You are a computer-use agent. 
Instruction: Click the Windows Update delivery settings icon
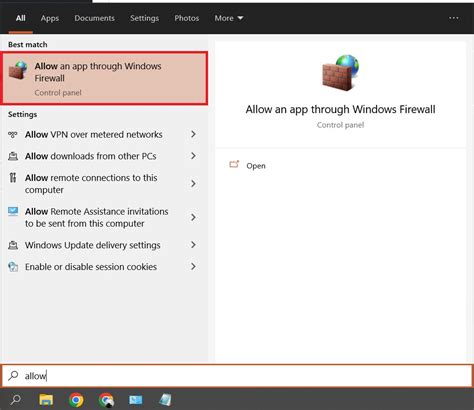13,245
